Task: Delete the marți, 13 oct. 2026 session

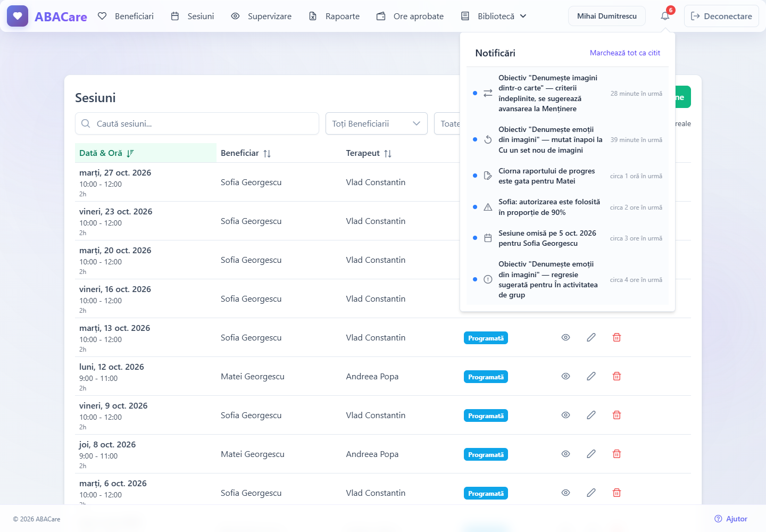Action: tap(617, 337)
